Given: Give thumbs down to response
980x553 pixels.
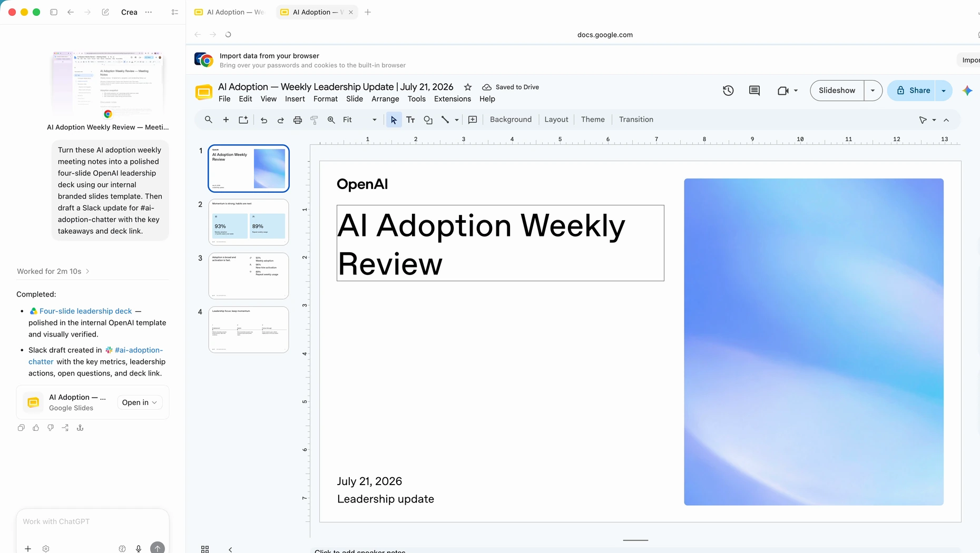Looking at the screenshot, I should [x=51, y=428].
